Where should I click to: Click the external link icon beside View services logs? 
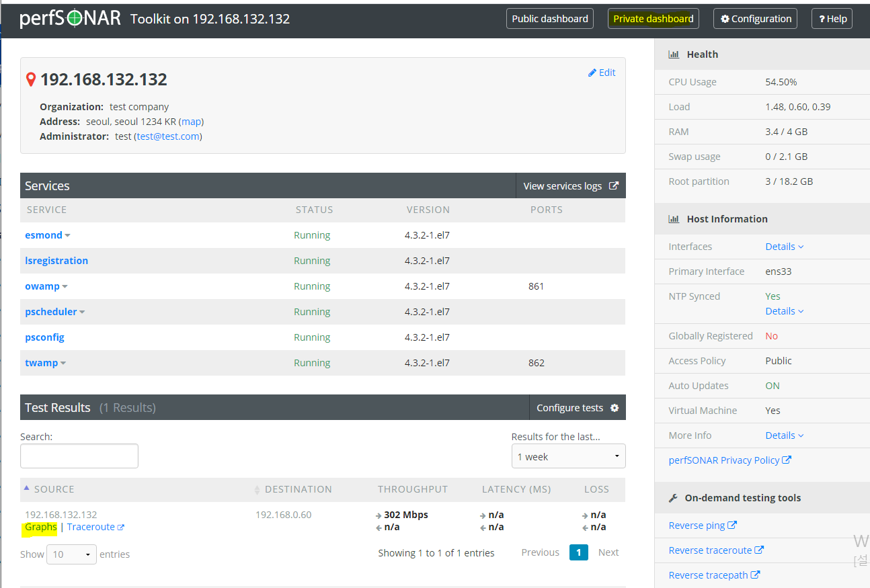tap(613, 185)
